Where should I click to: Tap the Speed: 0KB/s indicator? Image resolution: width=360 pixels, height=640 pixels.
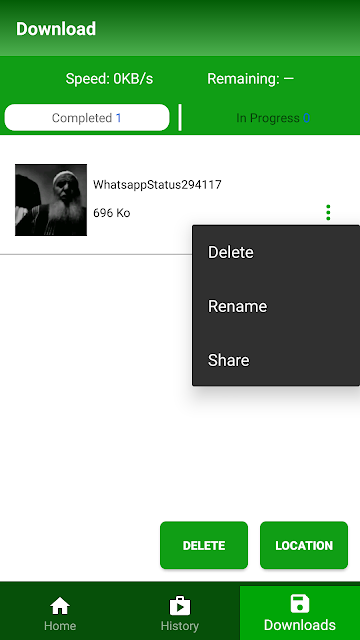pos(109,78)
